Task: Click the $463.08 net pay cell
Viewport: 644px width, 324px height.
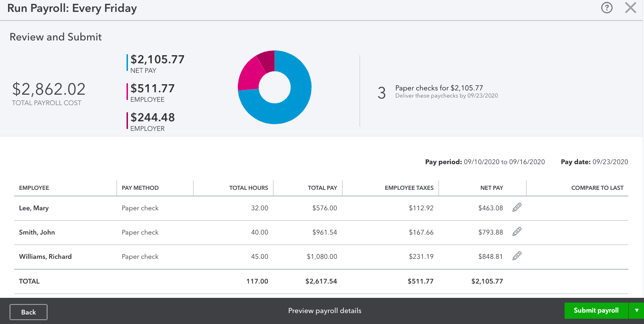Action: [x=491, y=208]
